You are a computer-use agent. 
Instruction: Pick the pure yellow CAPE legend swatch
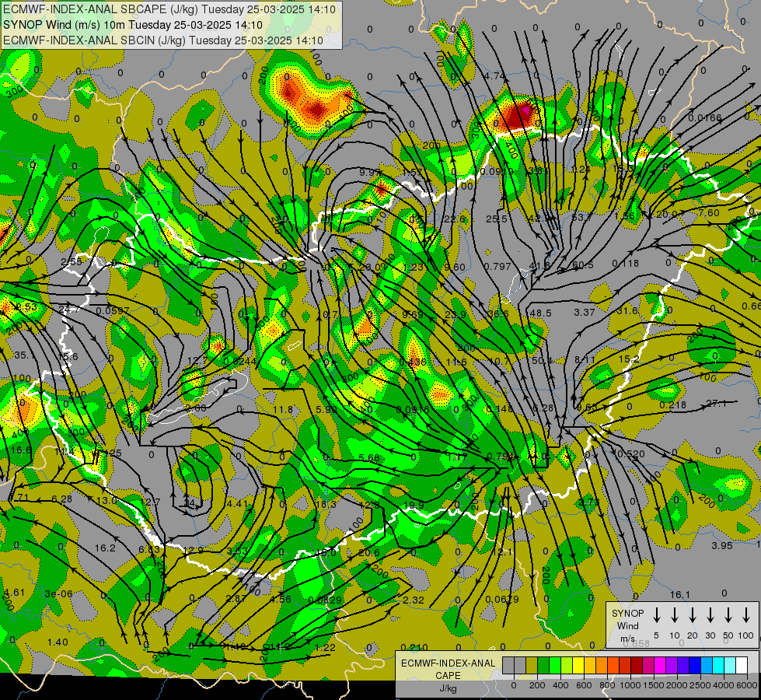point(578,666)
